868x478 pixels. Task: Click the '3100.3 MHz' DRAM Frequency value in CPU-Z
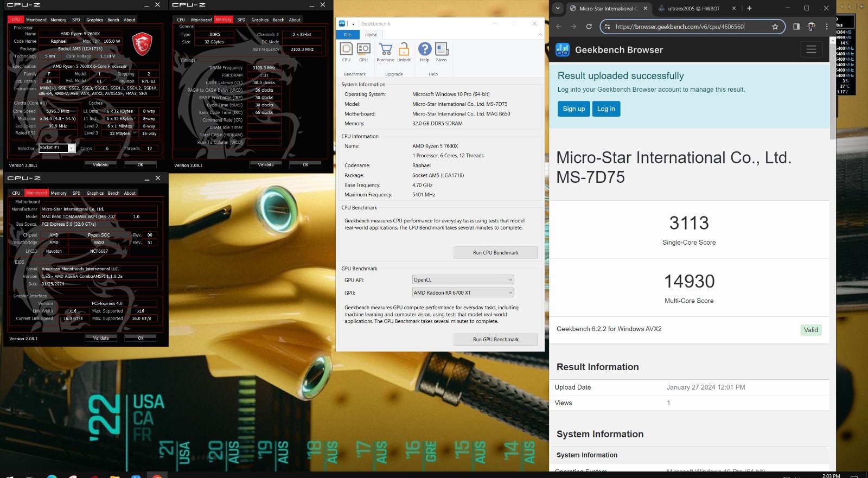[x=264, y=68]
